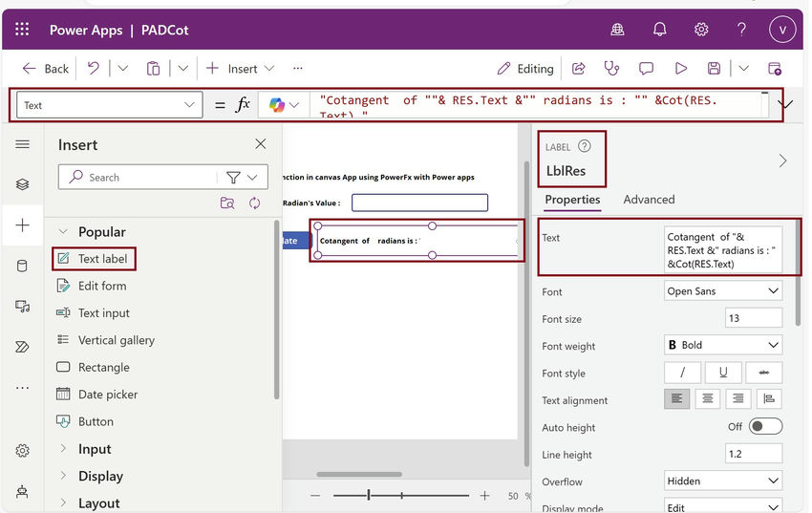Image resolution: width=812 pixels, height=513 pixels.
Task: Edit the formula bar expression
Action: click(x=539, y=105)
